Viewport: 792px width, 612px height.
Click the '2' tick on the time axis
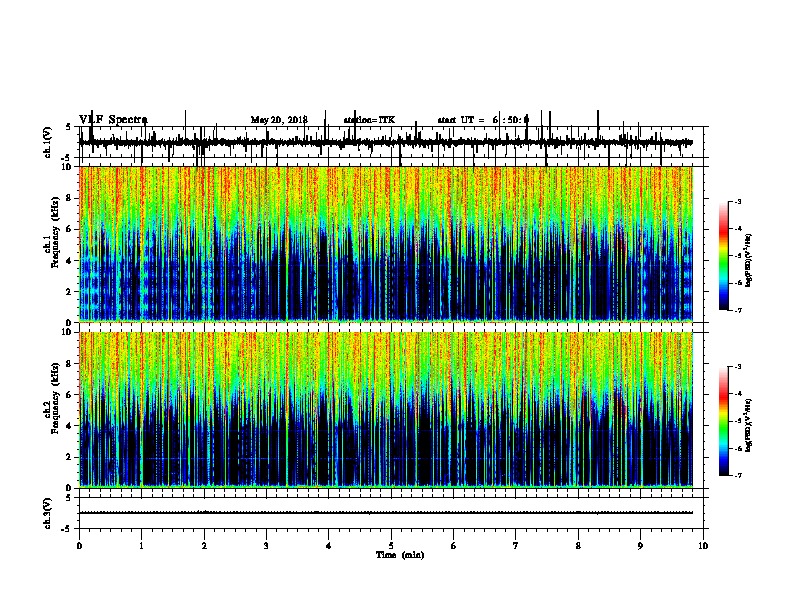click(x=204, y=546)
